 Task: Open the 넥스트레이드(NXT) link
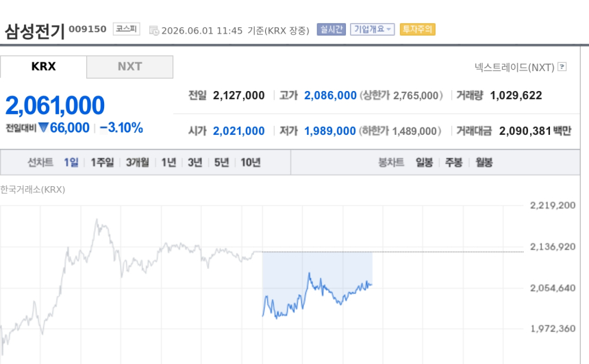click(514, 68)
